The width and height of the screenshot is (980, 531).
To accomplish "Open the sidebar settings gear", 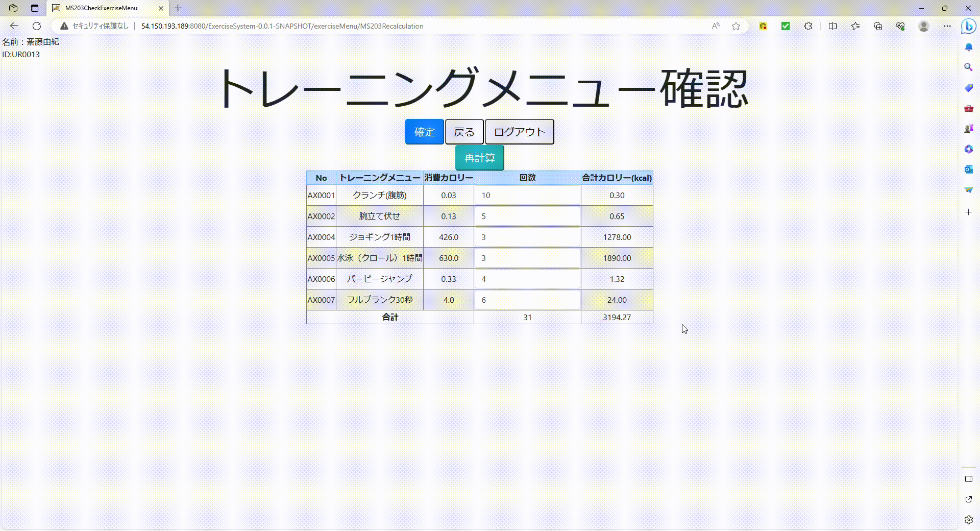I will point(968,520).
